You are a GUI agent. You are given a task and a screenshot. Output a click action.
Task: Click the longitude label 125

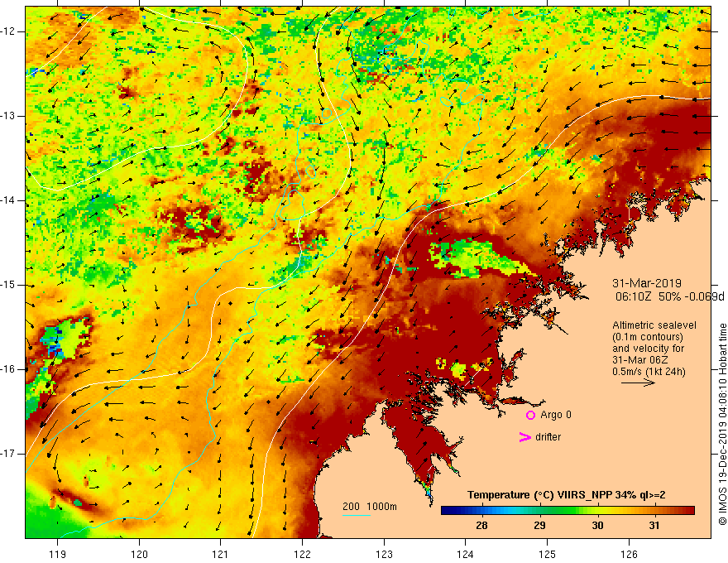[548, 554]
